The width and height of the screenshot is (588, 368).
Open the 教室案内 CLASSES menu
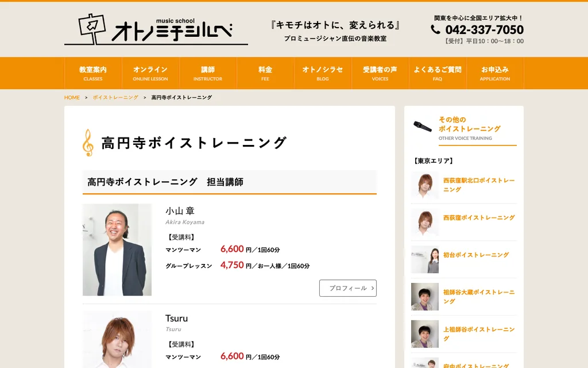point(93,73)
